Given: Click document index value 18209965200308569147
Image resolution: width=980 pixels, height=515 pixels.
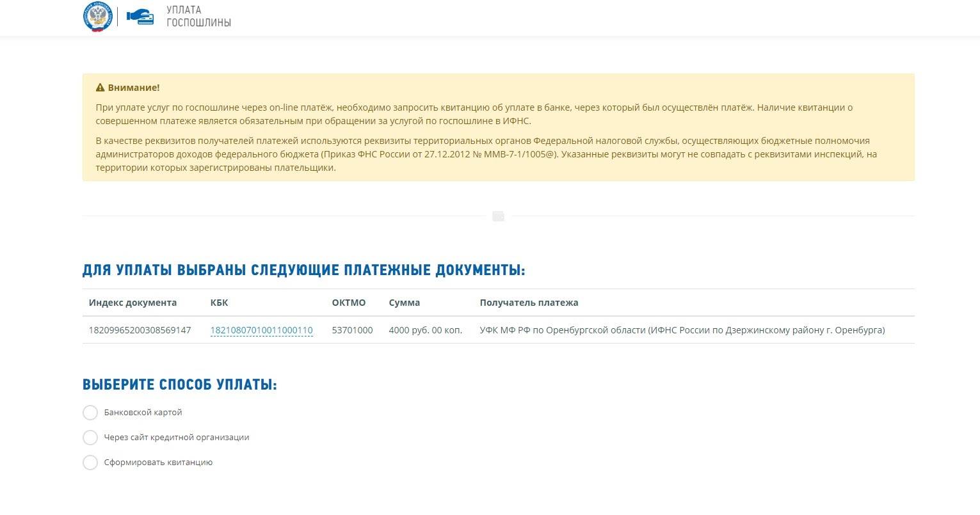Looking at the screenshot, I should tap(140, 330).
